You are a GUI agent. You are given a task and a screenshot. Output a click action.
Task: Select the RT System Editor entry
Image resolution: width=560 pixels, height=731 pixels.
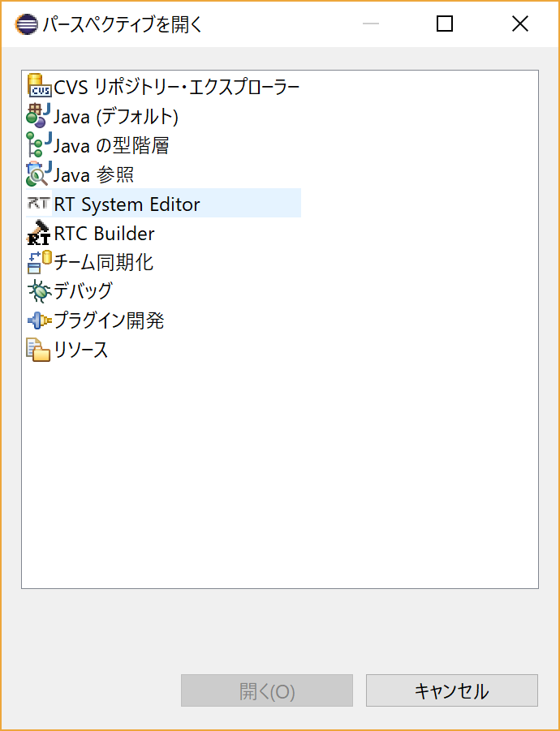click(x=163, y=204)
